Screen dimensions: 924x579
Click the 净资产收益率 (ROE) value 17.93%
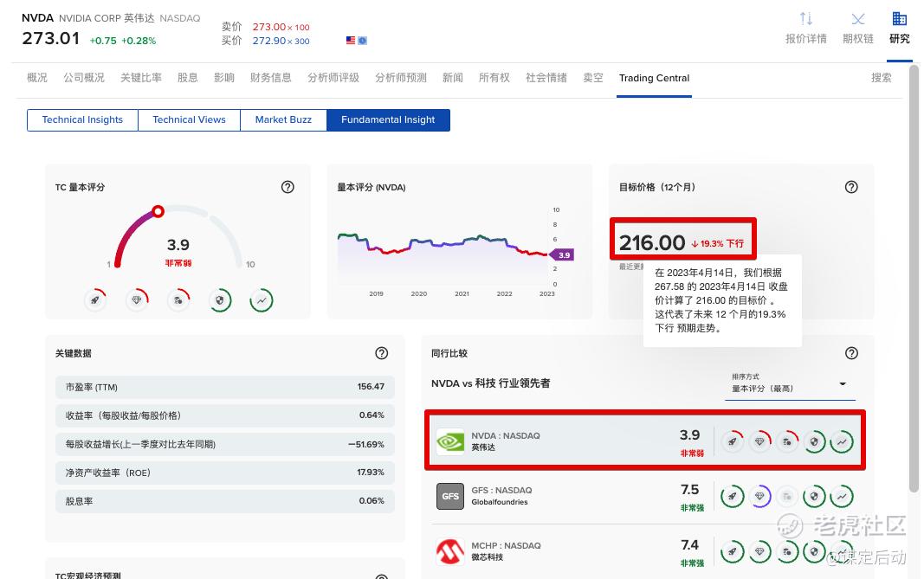pyautogui.click(x=371, y=473)
